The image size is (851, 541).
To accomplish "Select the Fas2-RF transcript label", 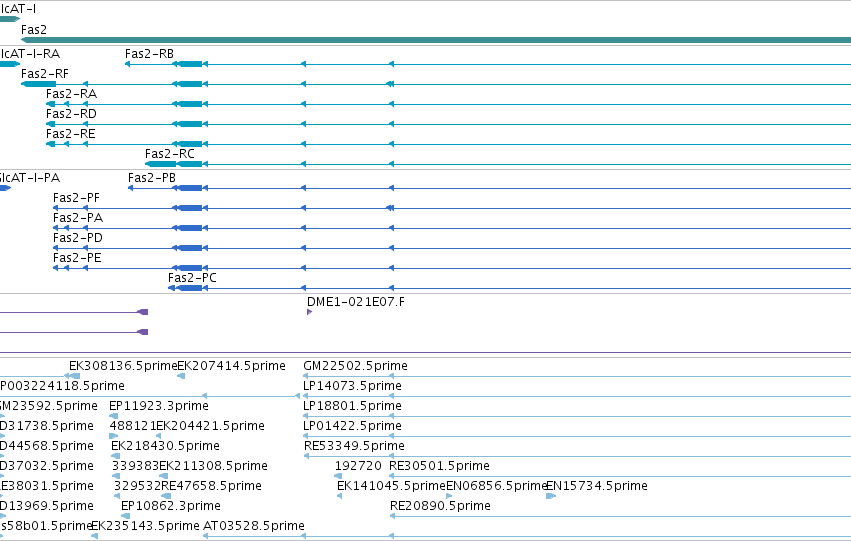I will click(45, 74).
